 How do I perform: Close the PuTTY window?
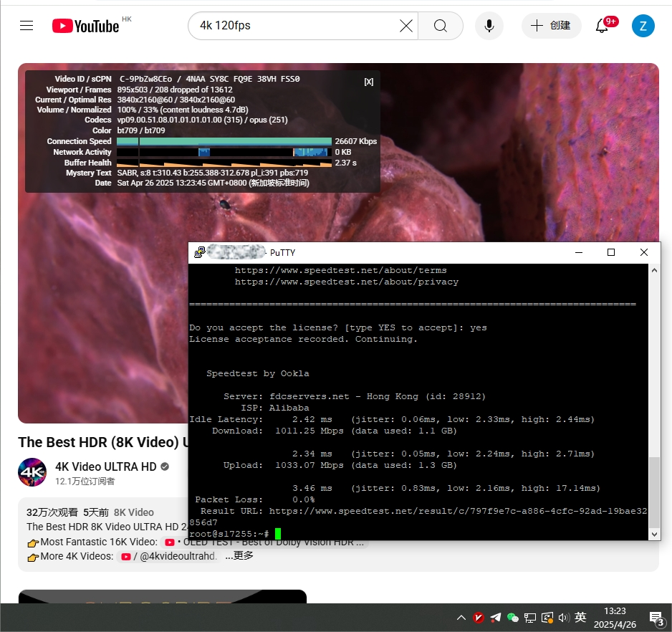point(644,252)
